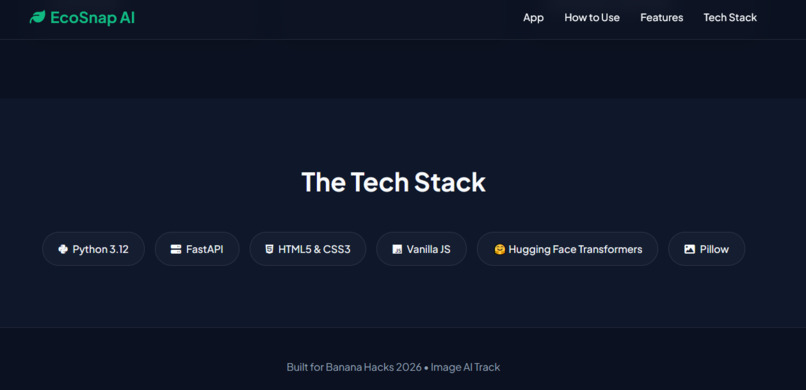The width and height of the screenshot is (806, 390).
Task: Select the Hugging Face Transformers label text
Action: (575, 249)
